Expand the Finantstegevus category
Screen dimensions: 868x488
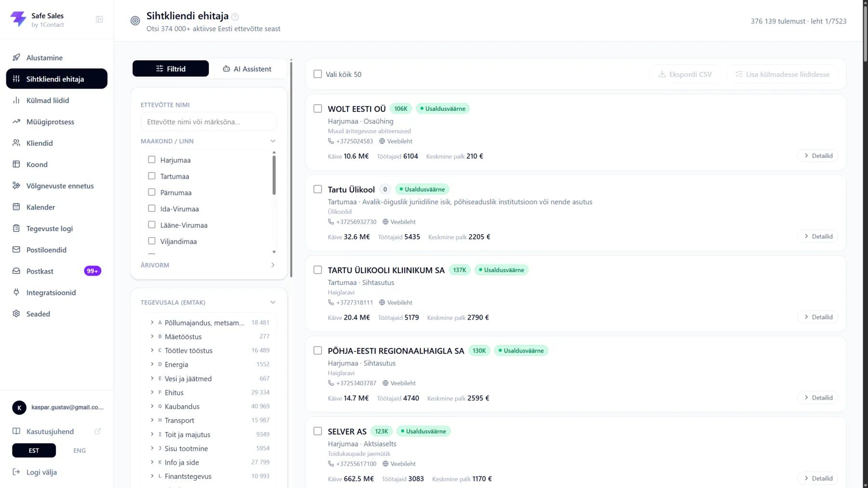tap(152, 476)
